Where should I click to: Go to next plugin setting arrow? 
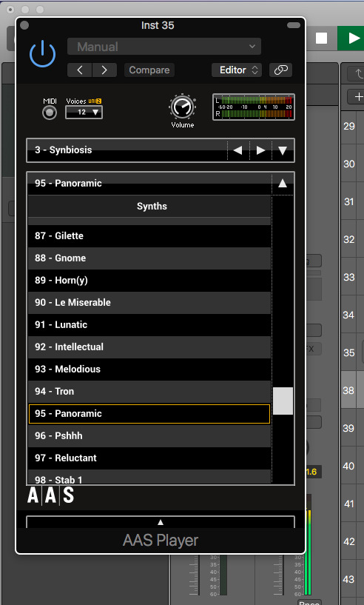coord(104,70)
